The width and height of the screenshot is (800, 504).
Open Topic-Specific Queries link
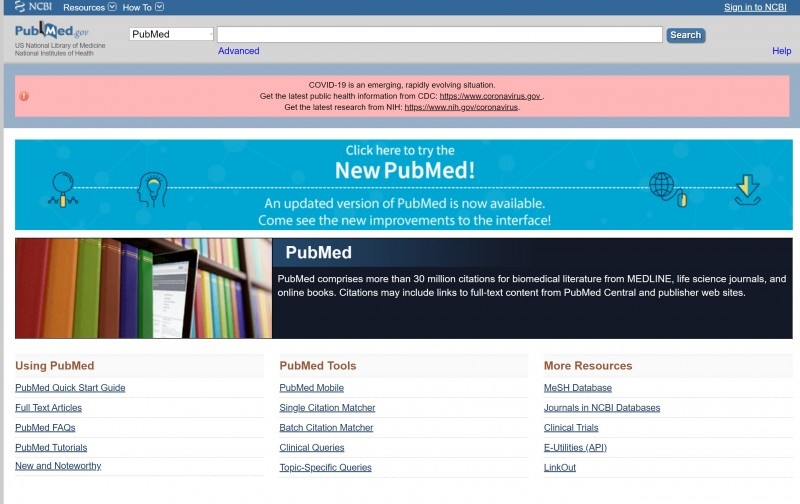click(x=326, y=467)
